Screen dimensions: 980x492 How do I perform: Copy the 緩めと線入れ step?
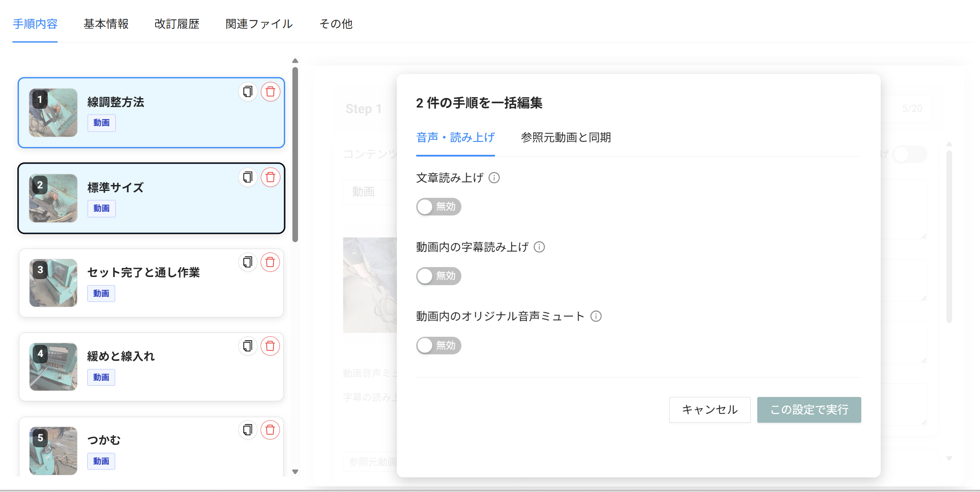click(x=248, y=346)
